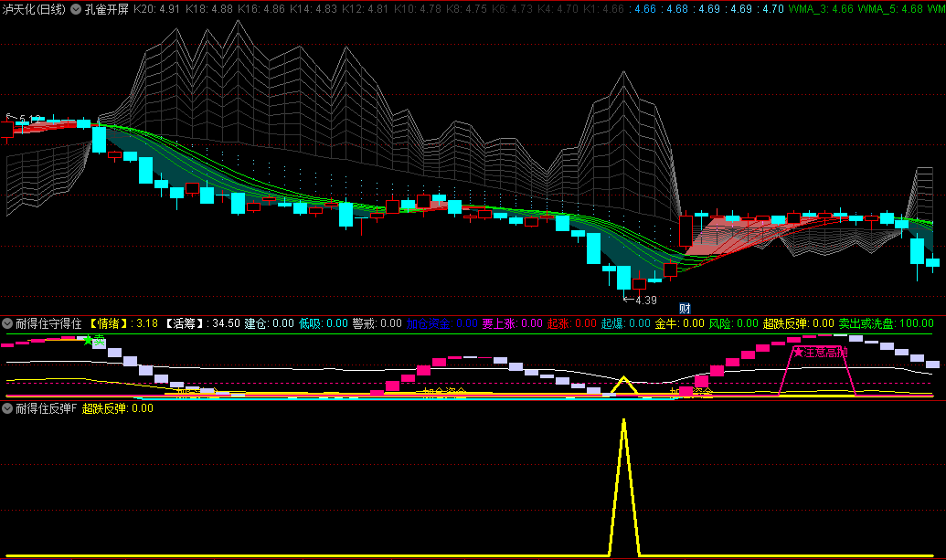The height and width of the screenshot is (560, 946).
Task: Click 超跌反弹: 0.00 in the 耐得住守得住 header
Action: [x=798, y=323]
